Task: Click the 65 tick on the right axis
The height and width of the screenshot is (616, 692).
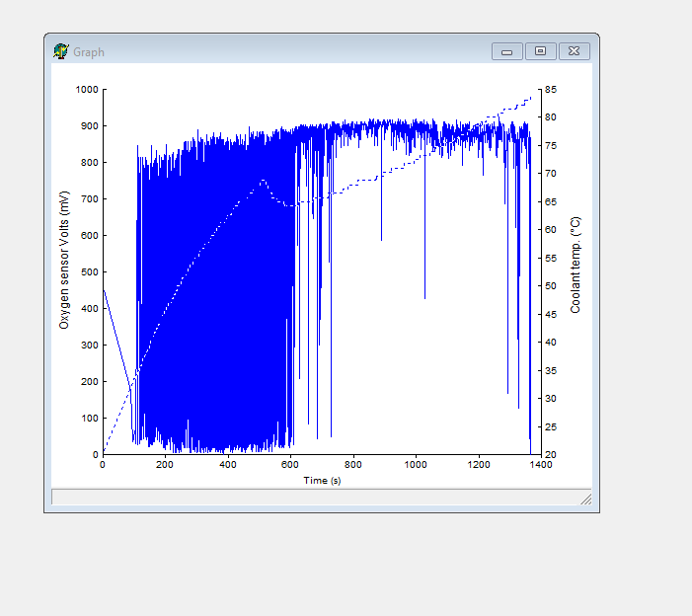Action: coord(550,201)
